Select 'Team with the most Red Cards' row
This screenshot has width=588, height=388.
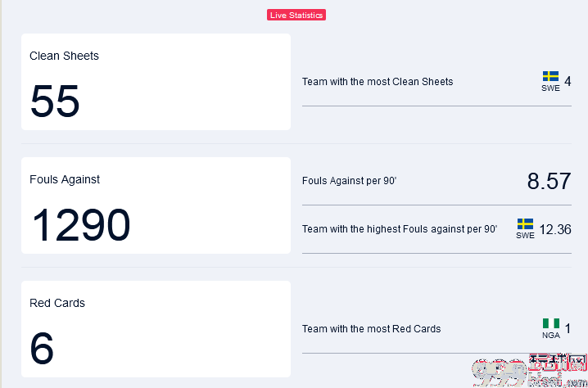(x=436, y=329)
